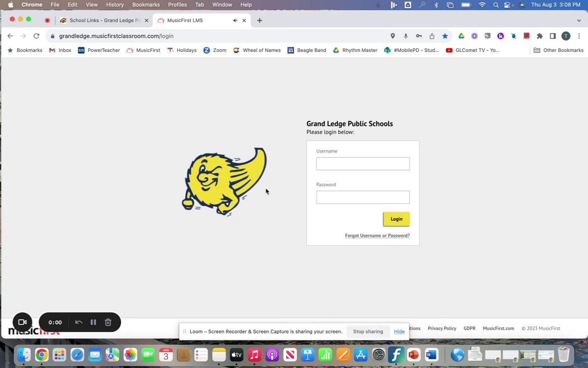
Task: Open the Chrome profile avatar T
Action: point(566,36)
